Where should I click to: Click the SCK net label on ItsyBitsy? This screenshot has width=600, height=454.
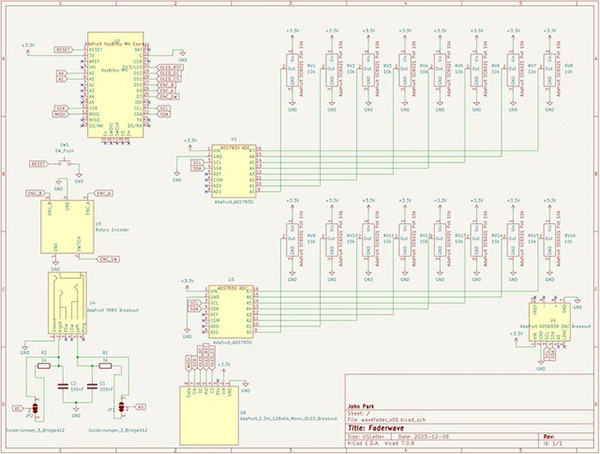pos(60,107)
